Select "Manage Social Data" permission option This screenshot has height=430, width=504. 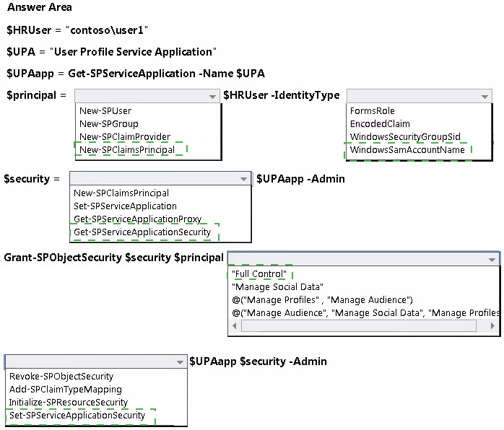tap(277, 286)
